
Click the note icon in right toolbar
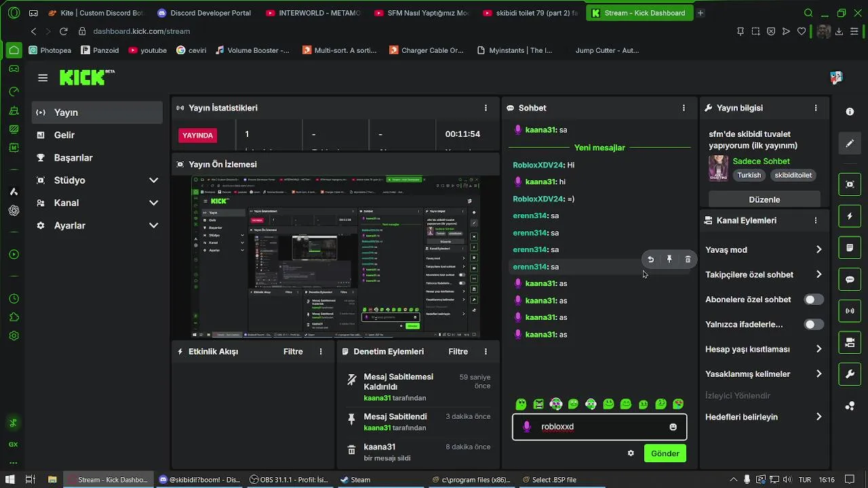point(850,248)
